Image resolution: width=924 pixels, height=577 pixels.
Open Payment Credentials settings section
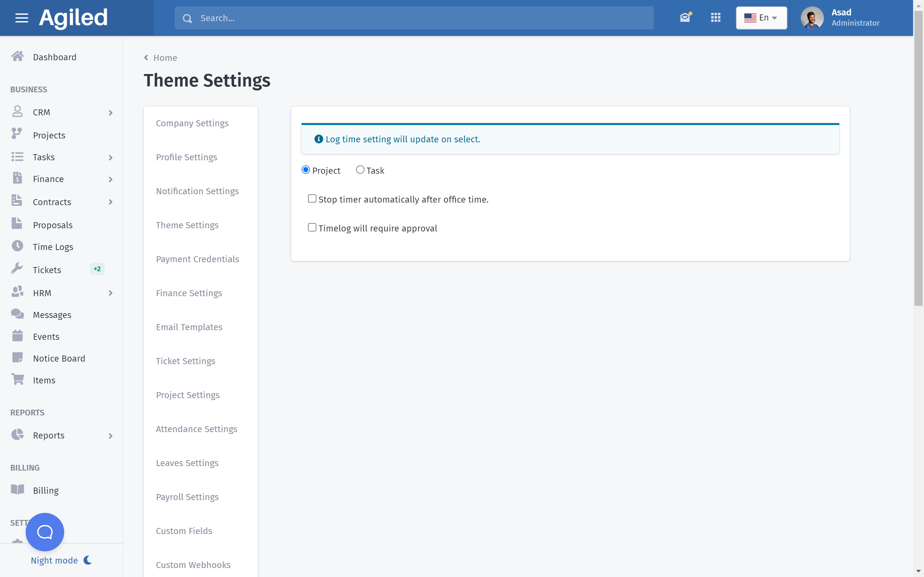pyautogui.click(x=197, y=259)
